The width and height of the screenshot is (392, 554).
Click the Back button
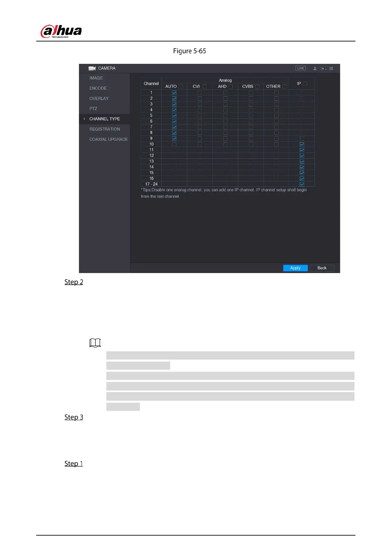click(322, 268)
